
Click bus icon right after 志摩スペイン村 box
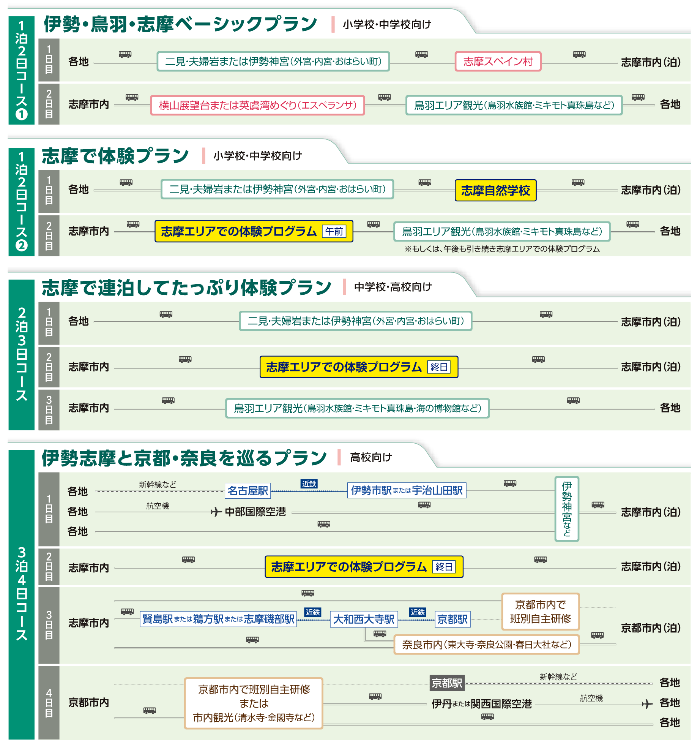579,55
